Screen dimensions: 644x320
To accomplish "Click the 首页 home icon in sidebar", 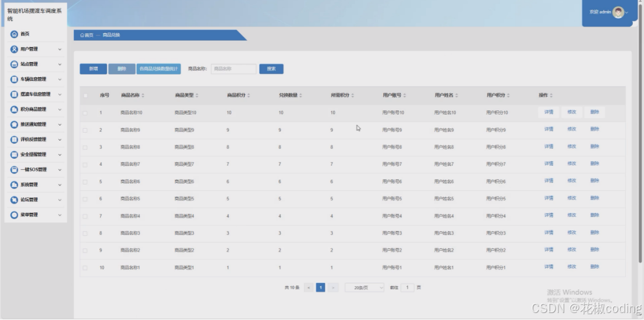I will pos(14,34).
